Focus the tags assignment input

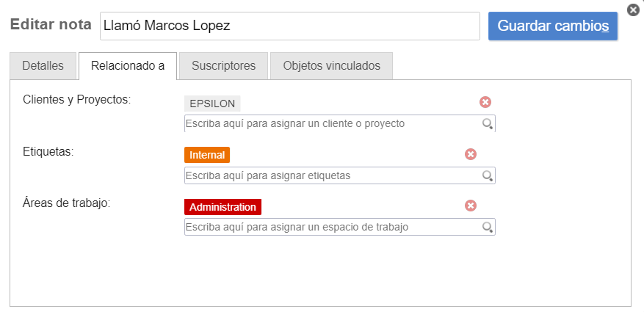(332, 176)
